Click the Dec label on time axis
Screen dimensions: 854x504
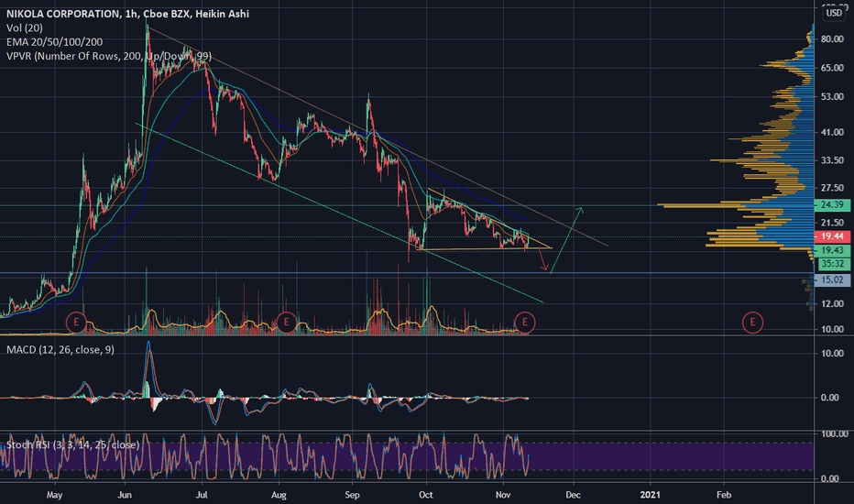tap(573, 495)
